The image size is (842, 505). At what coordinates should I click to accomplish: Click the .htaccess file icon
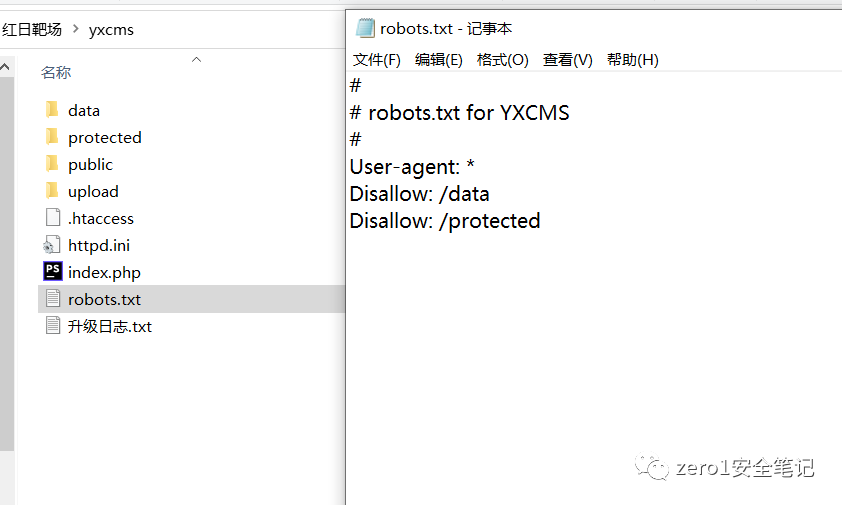pos(53,218)
